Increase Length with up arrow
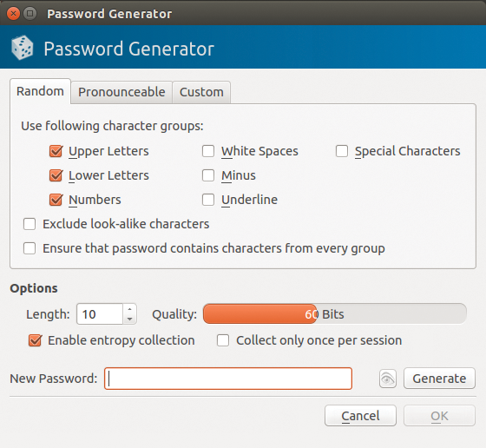 pos(130,309)
